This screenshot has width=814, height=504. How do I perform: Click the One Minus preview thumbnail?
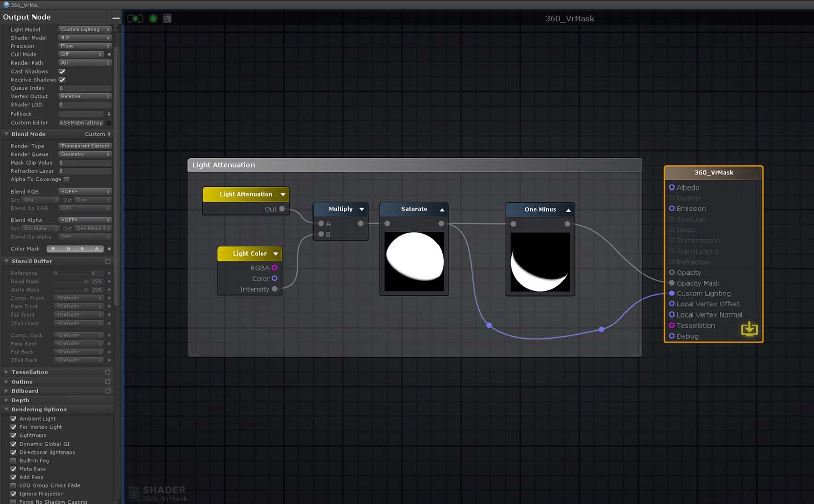[x=540, y=262]
